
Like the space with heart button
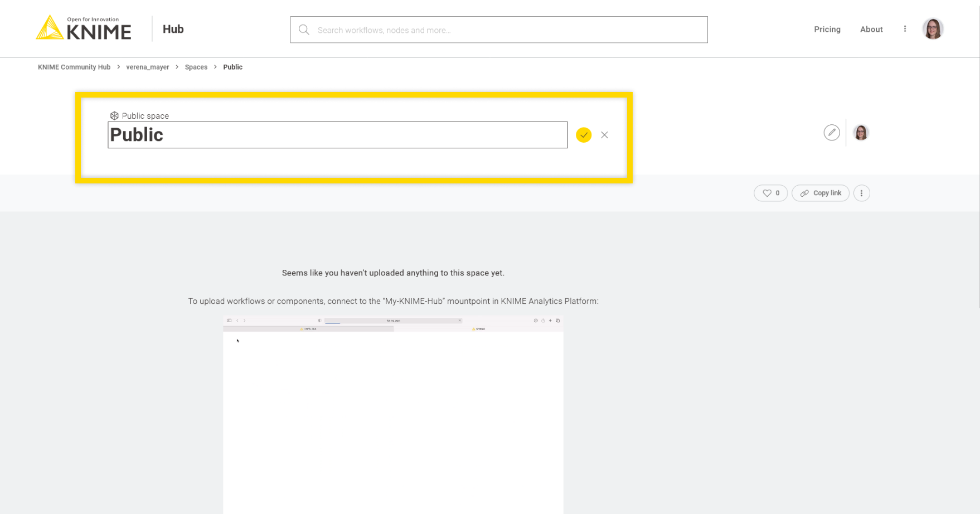[770, 193]
